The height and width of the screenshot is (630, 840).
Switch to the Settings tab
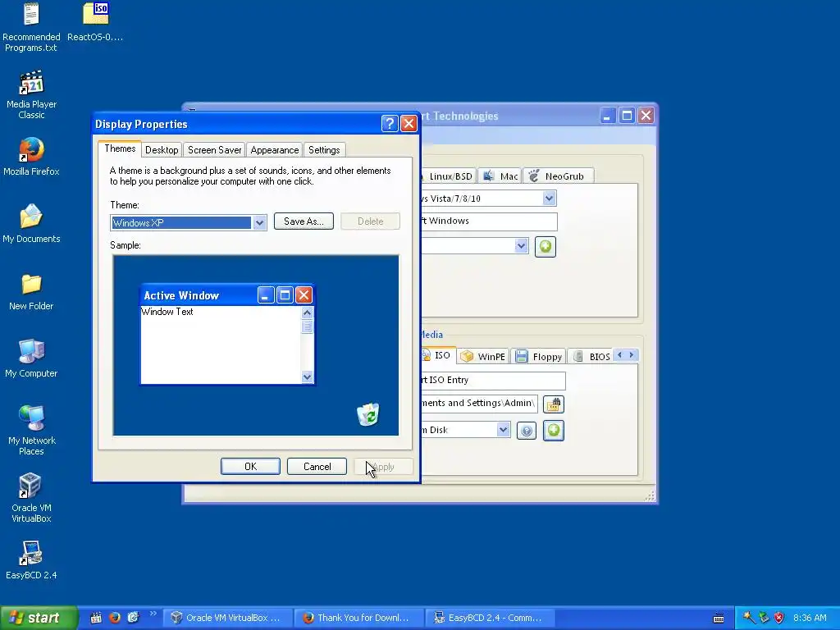pyautogui.click(x=324, y=150)
